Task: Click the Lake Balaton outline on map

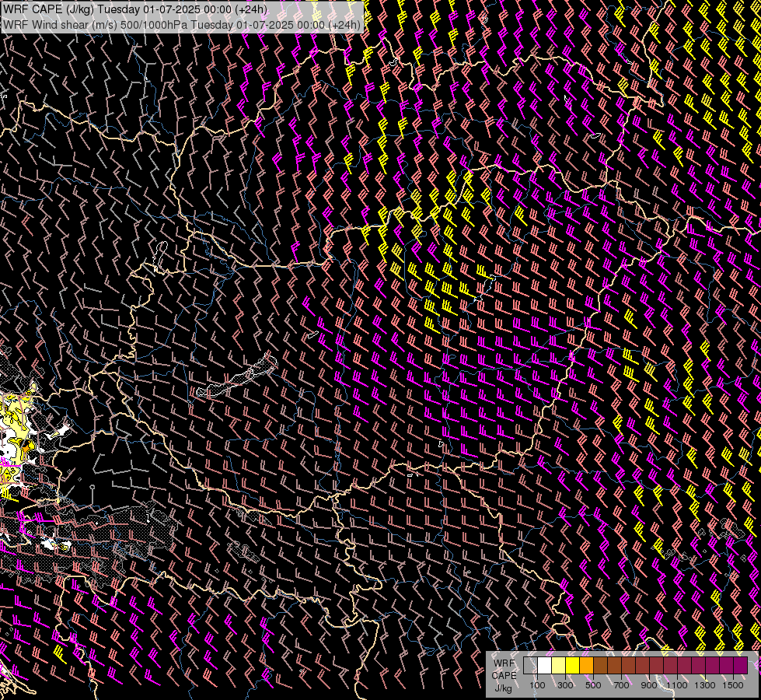Action: (x=237, y=376)
